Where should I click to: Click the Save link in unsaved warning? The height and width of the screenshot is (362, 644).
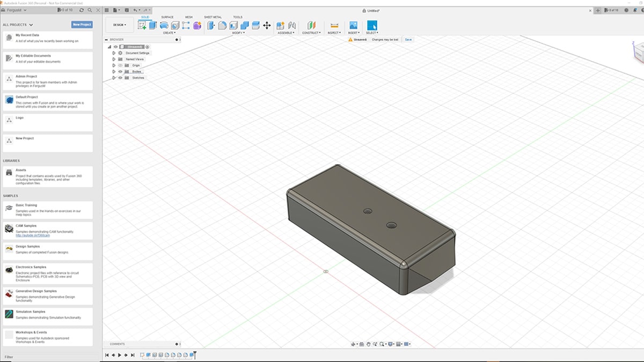[x=408, y=40]
